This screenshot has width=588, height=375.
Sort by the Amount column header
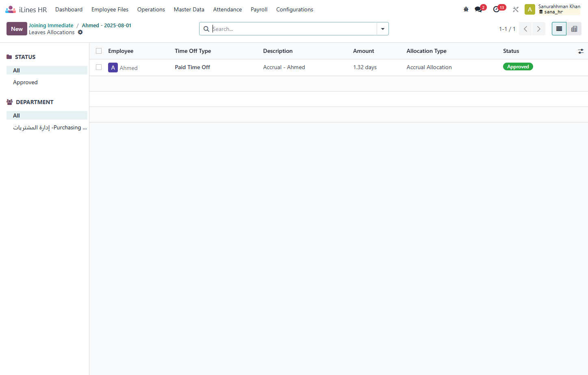[x=364, y=51]
